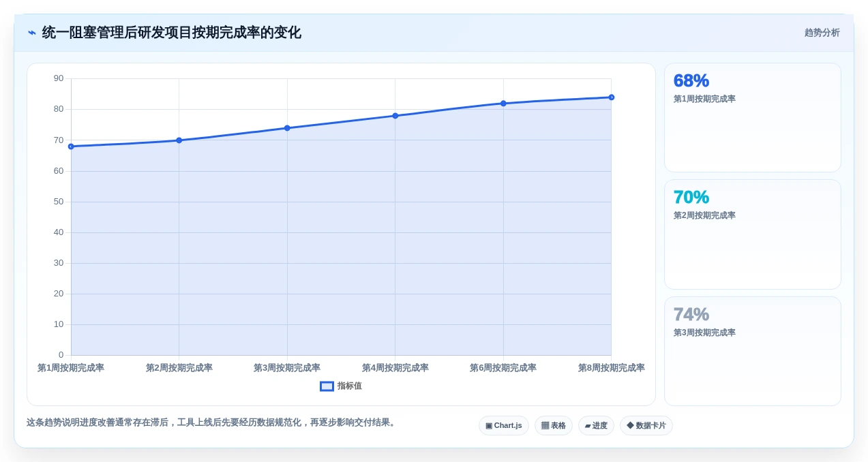
Task: Select the 第6周按期完成率 data point
Action: (503, 104)
